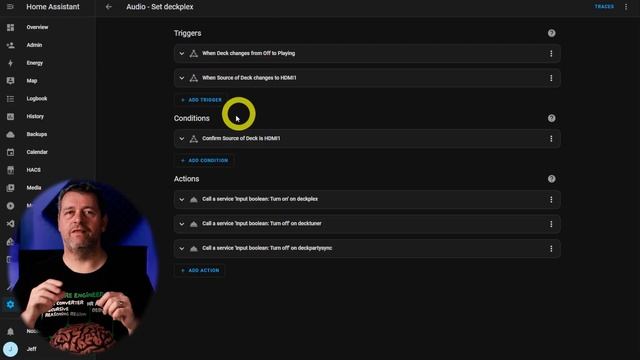Select Overview in the sidebar
Image resolution: width=640 pixels, height=360 pixels.
[x=37, y=27]
